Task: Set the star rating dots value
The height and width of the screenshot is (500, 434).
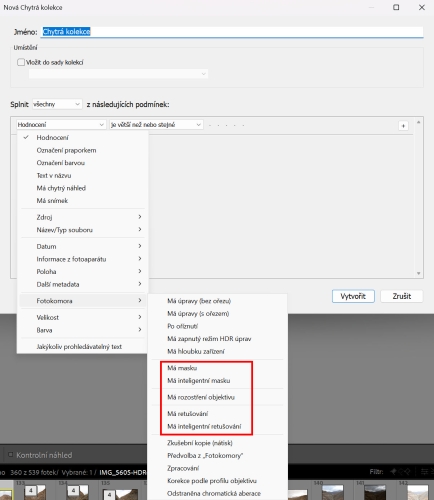Action: pos(226,125)
